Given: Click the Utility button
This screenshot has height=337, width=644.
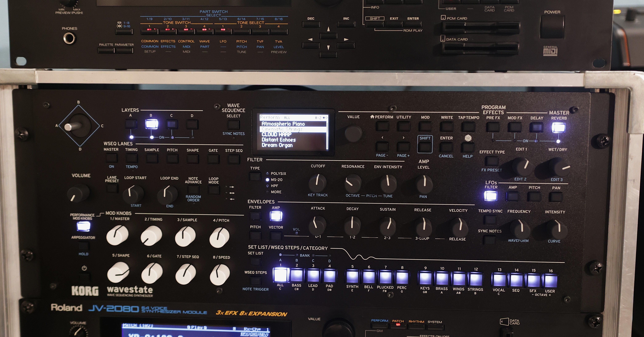Looking at the screenshot, I should (x=403, y=126).
